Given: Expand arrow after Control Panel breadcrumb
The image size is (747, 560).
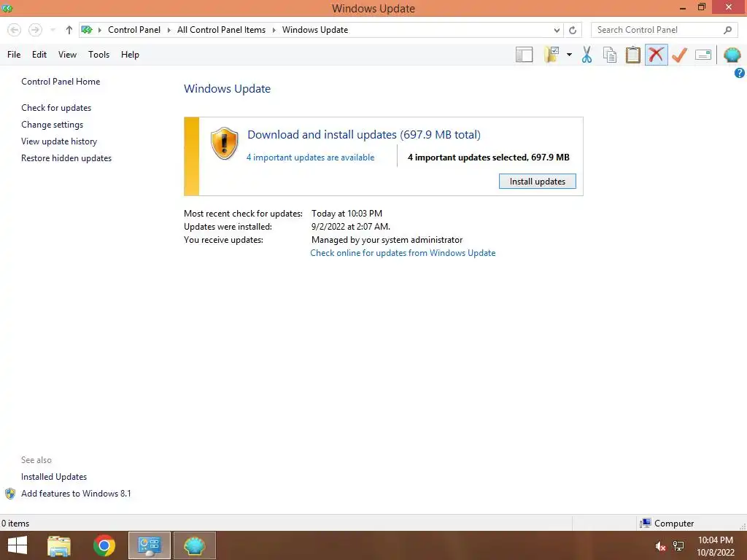Looking at the screenshot, I should click(169, 30).
